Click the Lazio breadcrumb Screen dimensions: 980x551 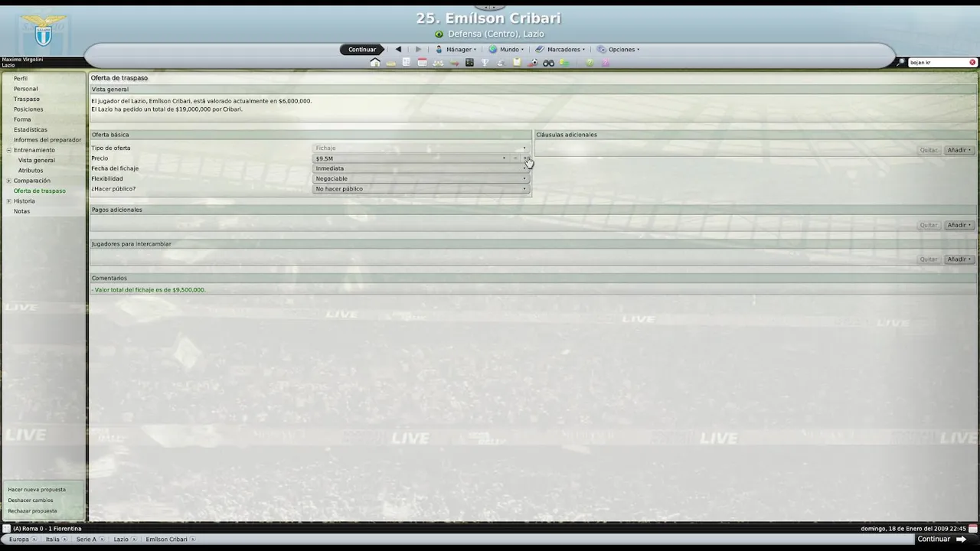coord(122,540)
